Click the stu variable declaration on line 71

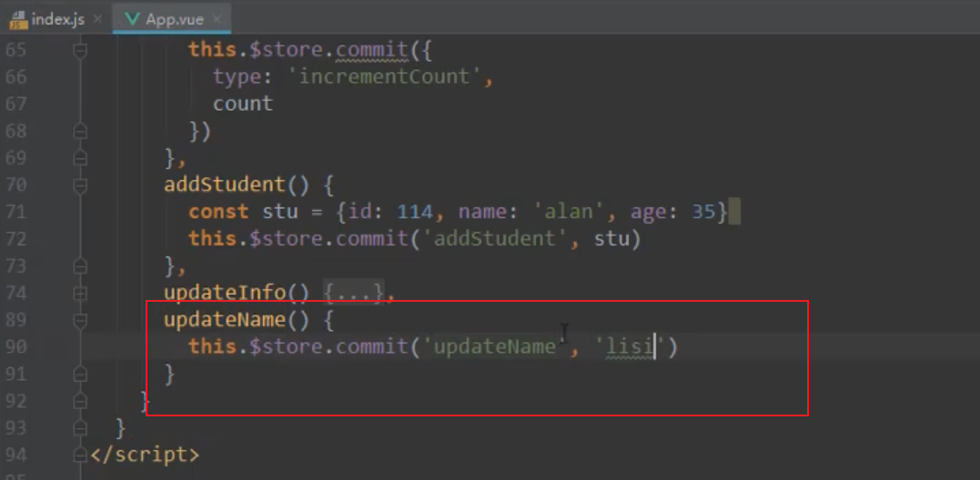[x=280, y=213]
